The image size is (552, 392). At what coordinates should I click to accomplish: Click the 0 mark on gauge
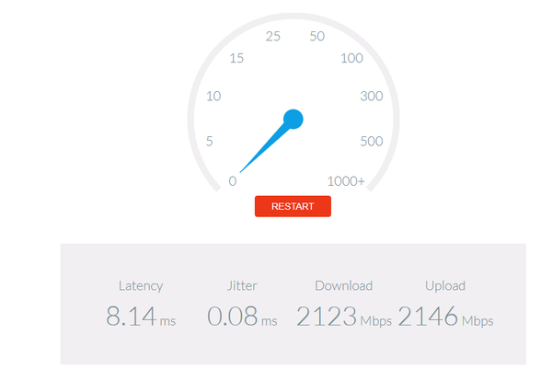(x=233, y=181)
